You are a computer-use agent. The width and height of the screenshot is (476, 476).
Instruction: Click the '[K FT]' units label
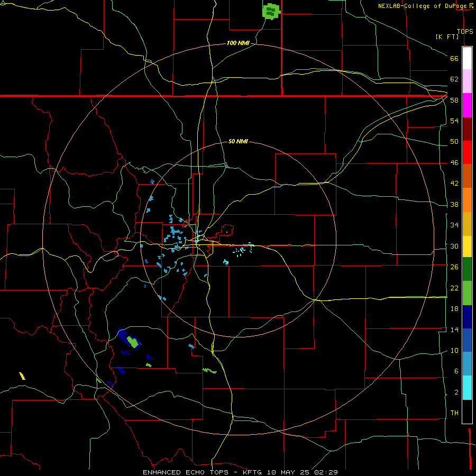pos(447,36)
